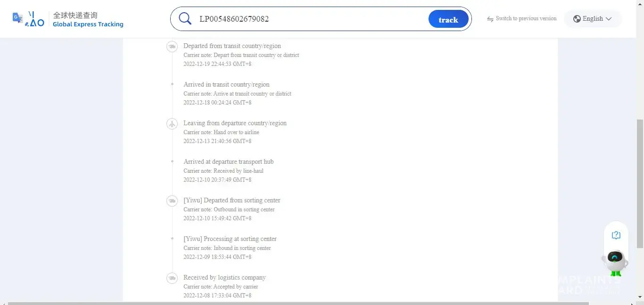This screenshot has height=305, width=644.
Task: Open the help question-mark chat icon
Action: 616,235
